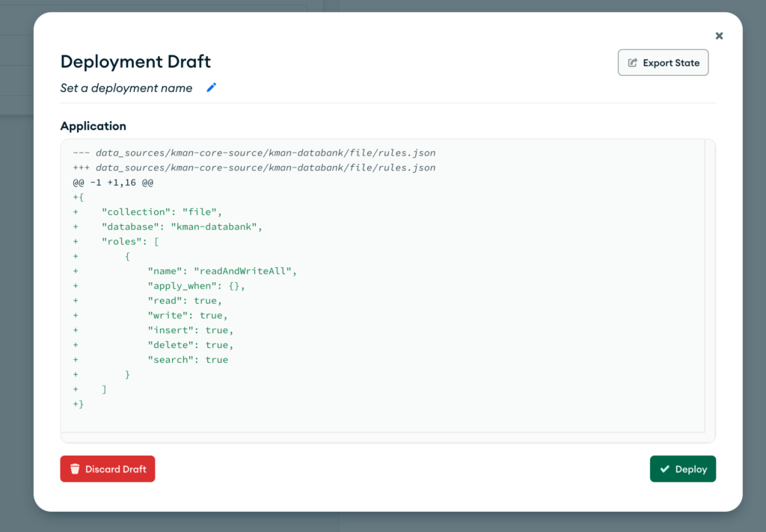Click the "roles": [ line
The height and width of the screenshot is (532, 766).
point(130,242)
